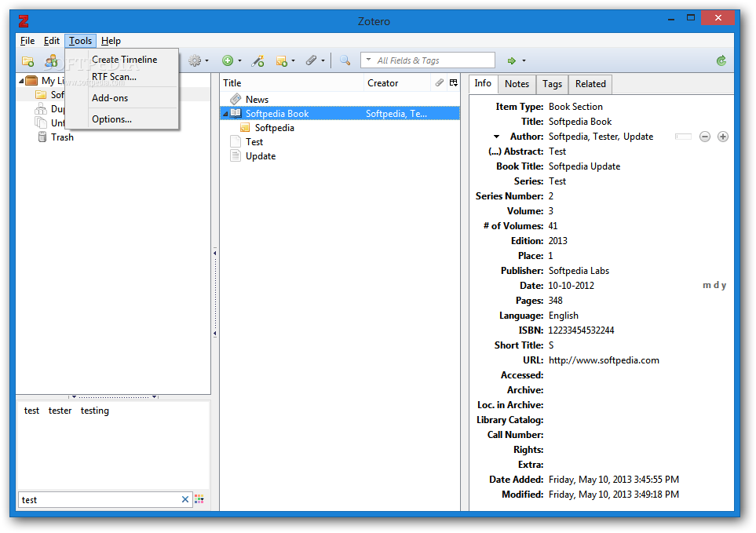
Task: Click the paperclip Add Attachment toolbar icon
Action: (x=311, y=60)
